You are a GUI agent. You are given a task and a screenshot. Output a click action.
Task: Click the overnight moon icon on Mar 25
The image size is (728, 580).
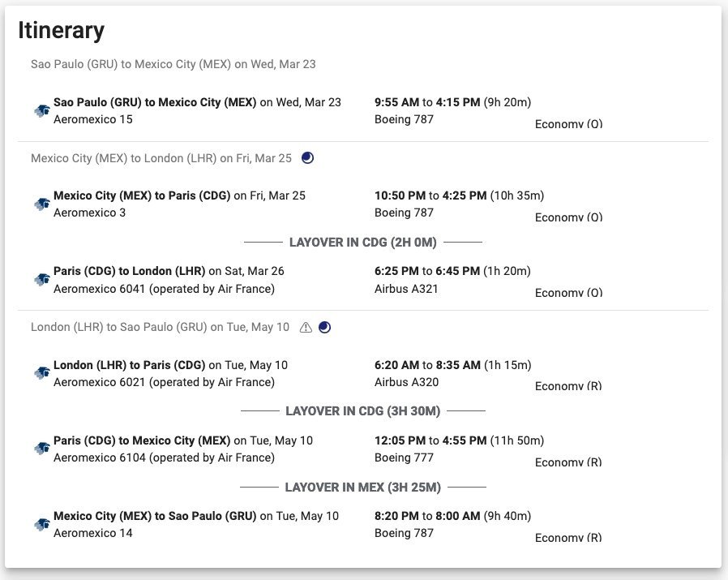(307, 158)
